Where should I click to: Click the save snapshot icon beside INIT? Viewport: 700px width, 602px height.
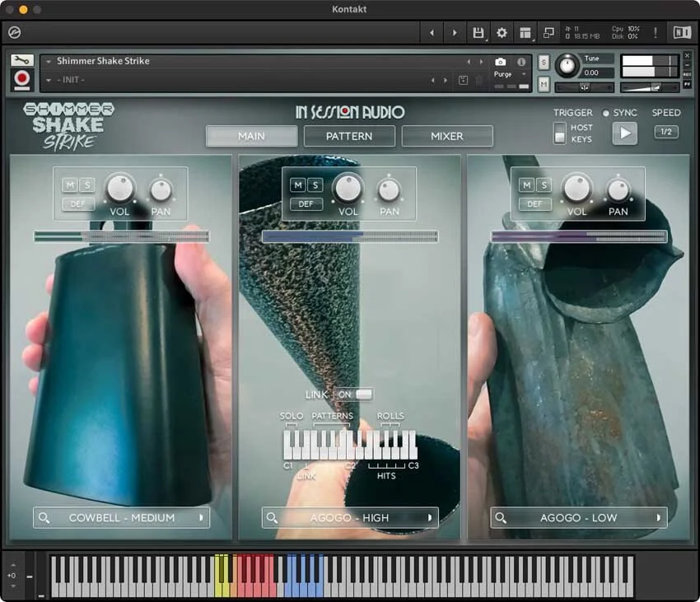(463, 80)
